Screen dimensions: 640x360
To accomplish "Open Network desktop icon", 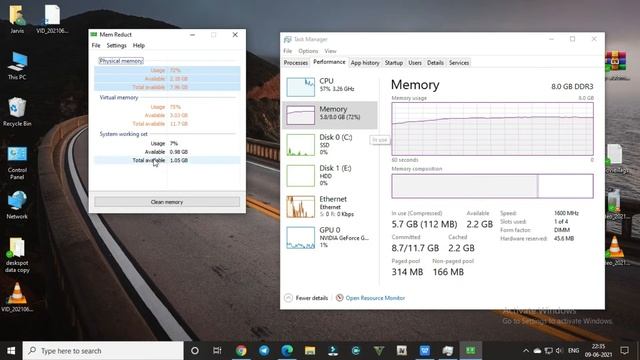I will (17, 205).
